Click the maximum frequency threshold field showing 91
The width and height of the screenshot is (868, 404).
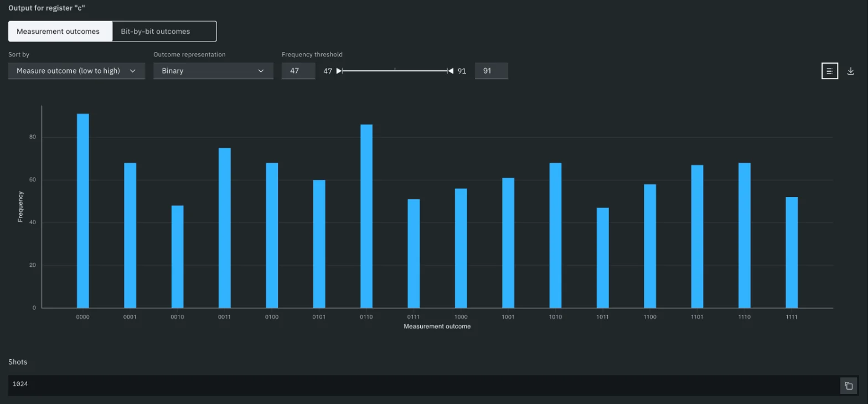[492, 71]
